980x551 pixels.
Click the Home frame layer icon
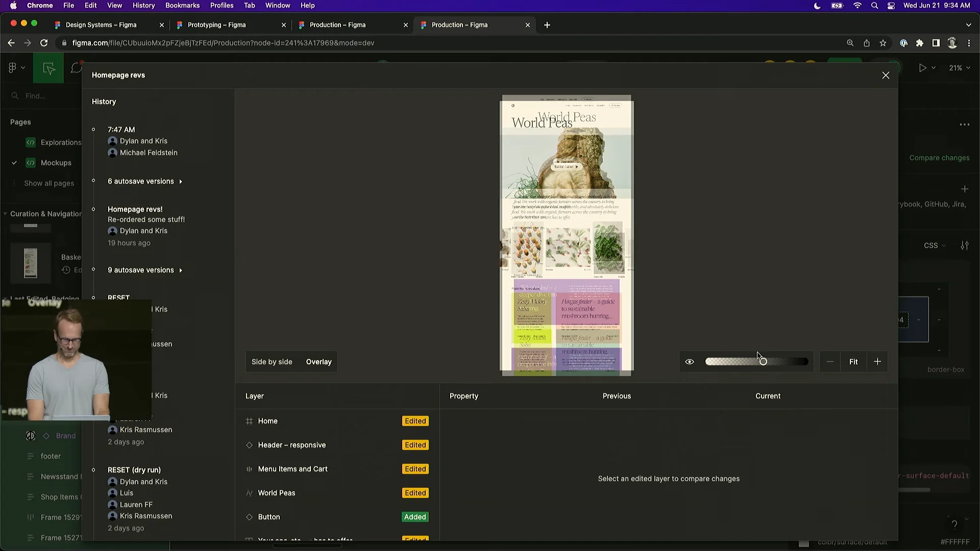pos(249,421)
